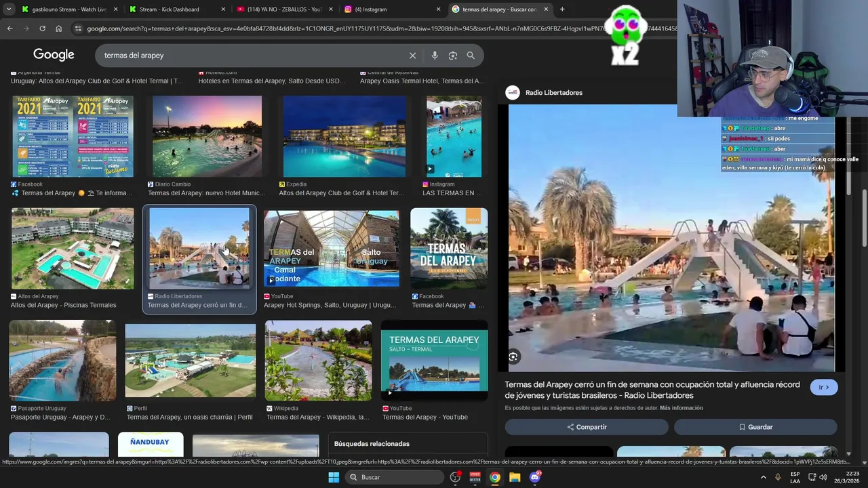This screenshot has height=488, width=868.
Task: Open Voicemeeter from the taskbar
Action: pos(475,477)
